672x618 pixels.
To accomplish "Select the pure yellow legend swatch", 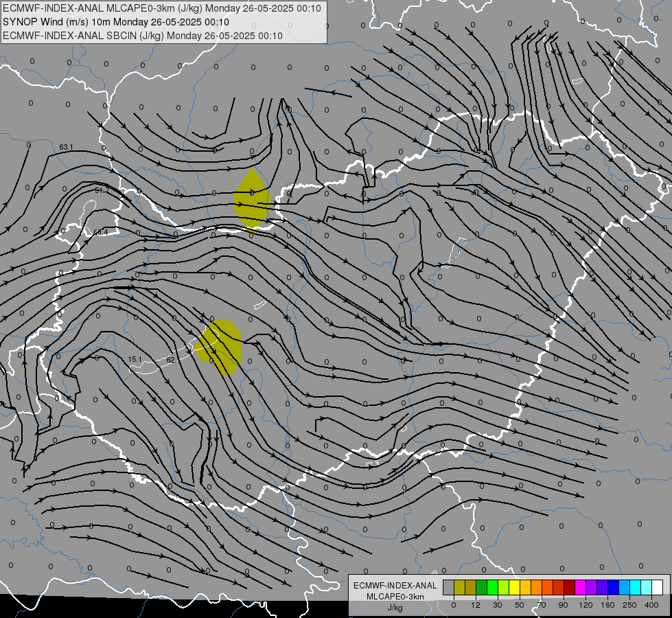I will (x=515, y=587).
